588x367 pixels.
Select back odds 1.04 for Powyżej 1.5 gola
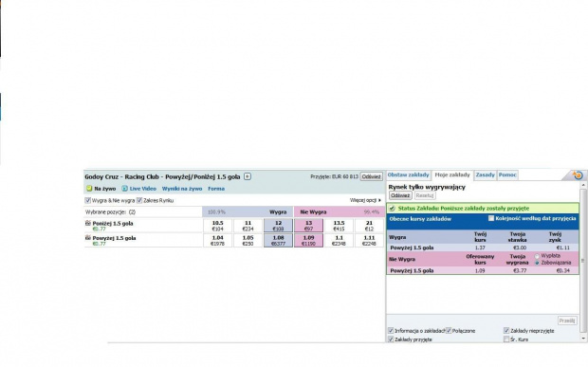tap(217, 240)
